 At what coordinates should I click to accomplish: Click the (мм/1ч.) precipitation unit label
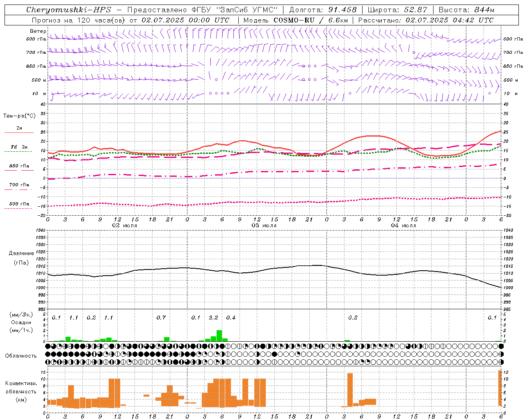pos(21,330)
